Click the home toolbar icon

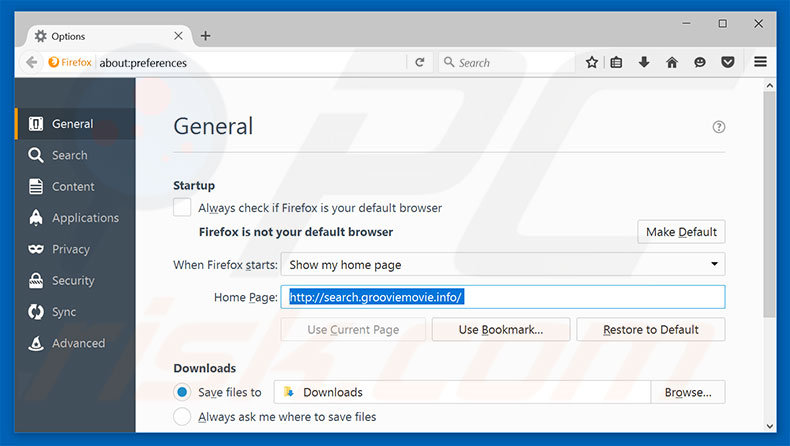672,62
